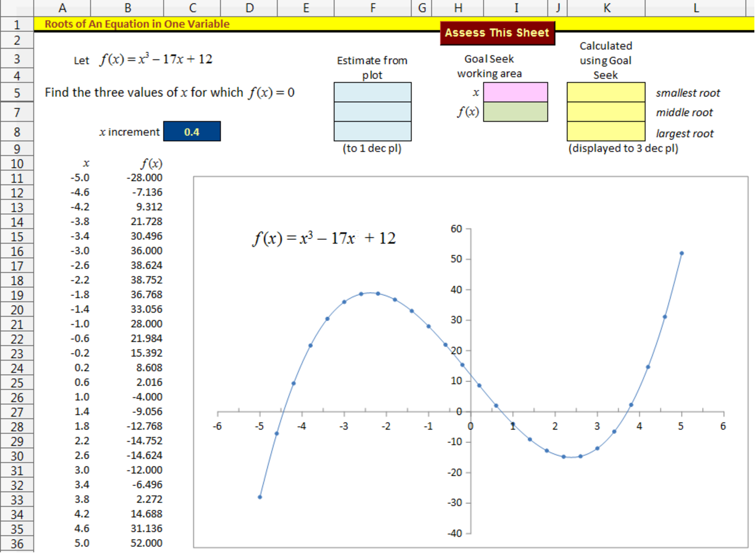
Task: Select the 'Estimate from plot' heading
Action: (372, 68)
